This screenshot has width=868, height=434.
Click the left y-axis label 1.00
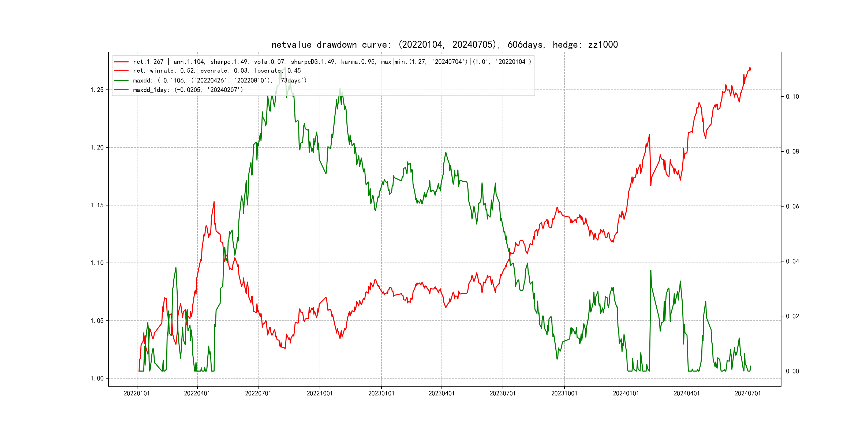[97, 378]
